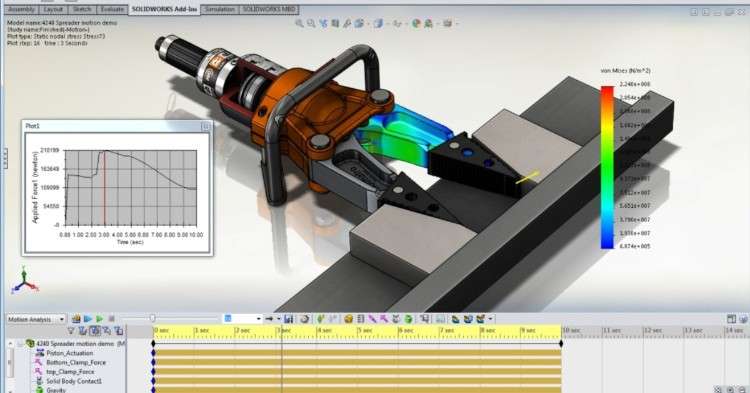Click the Edit Appearance color ball icon

pos(416,23)
